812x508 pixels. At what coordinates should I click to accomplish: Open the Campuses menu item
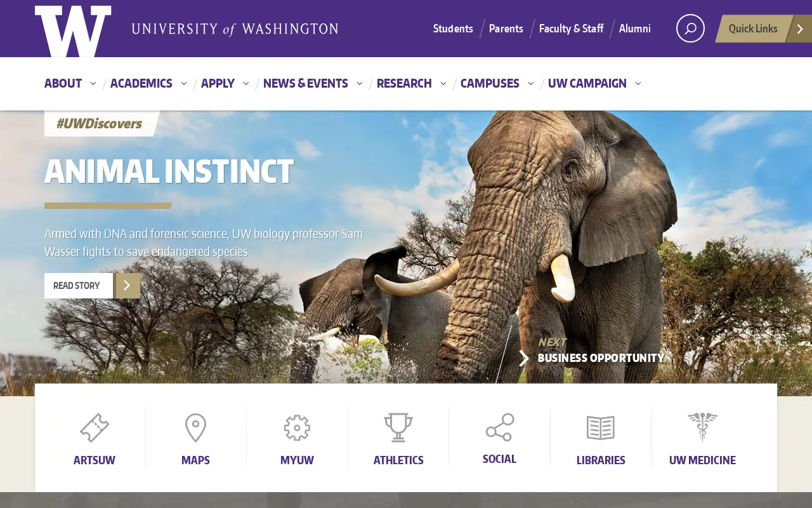(490, 83)
